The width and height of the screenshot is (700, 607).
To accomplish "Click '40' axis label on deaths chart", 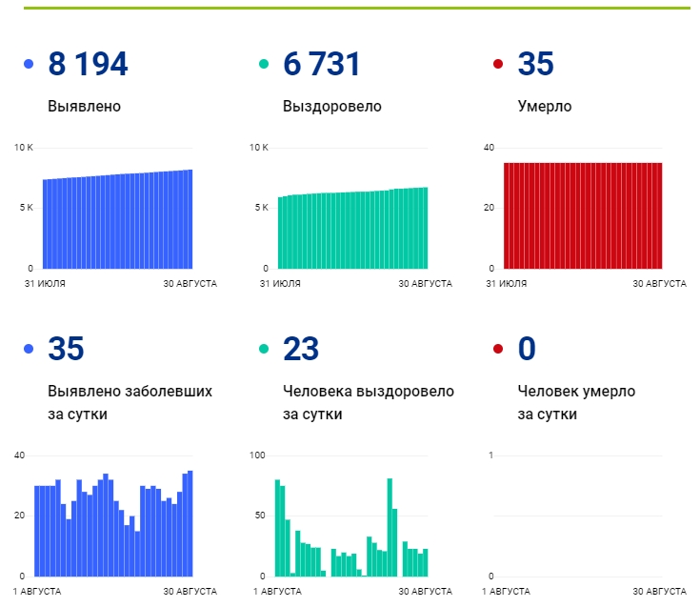I will 489,148.
